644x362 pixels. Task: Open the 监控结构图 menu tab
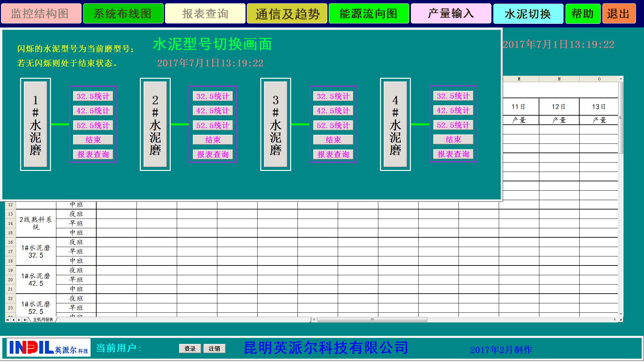(41, 14)
